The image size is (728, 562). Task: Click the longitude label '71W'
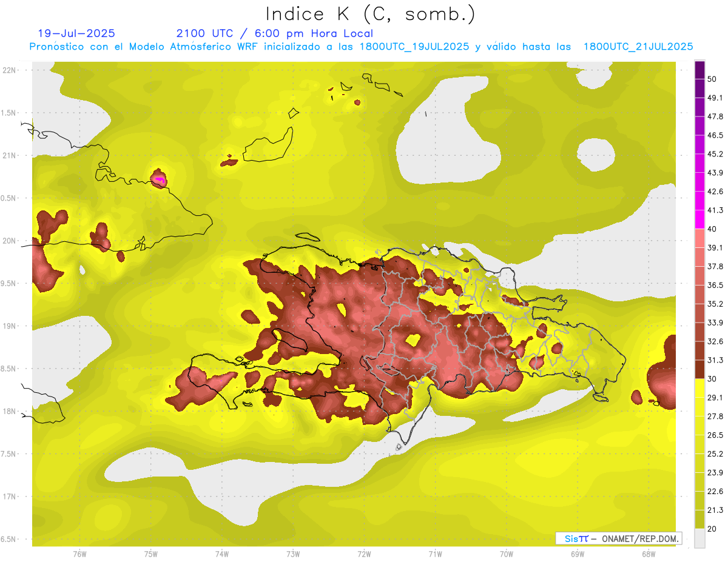(435, 554)
